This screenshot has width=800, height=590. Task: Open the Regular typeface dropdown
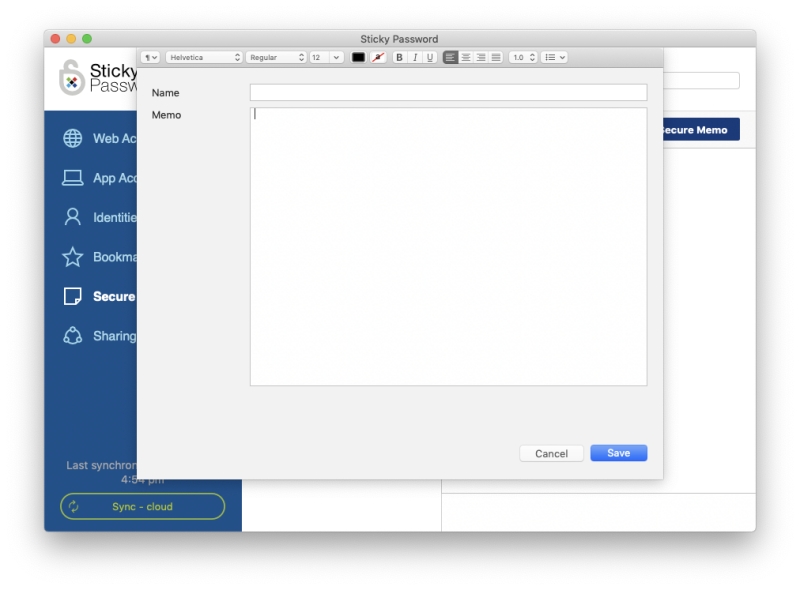coord(276,58)
